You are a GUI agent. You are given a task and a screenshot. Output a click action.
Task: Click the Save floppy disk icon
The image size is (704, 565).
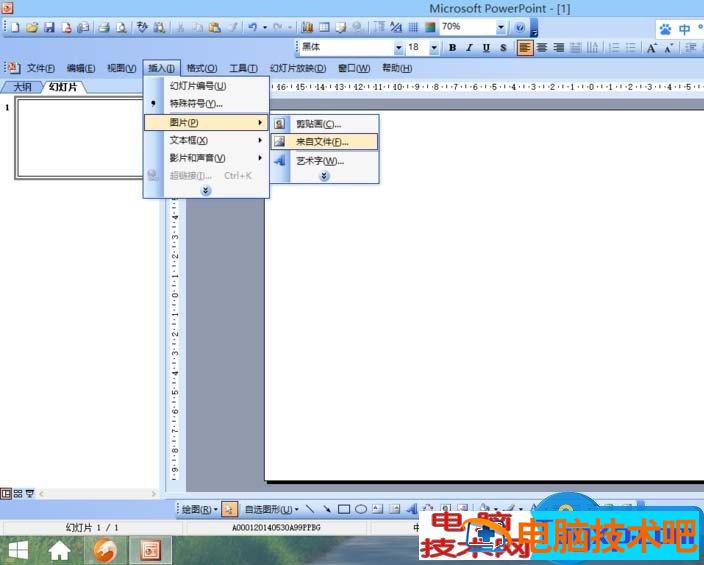click(49, 27)
